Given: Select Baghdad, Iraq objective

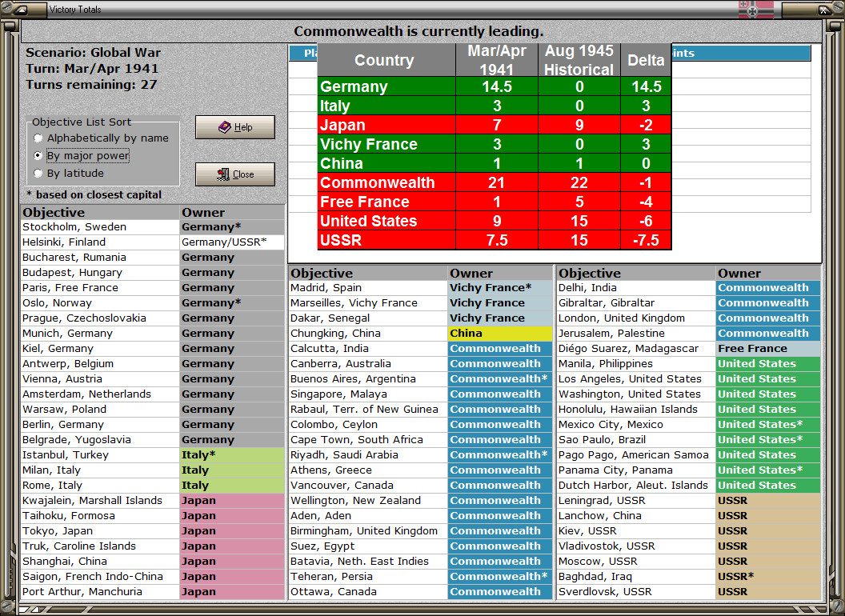Looking at the screenshot, I should (x=636, y=577).
